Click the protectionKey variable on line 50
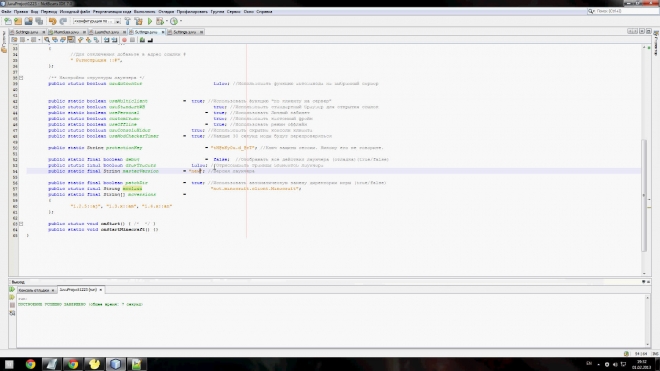The width and height of the screenshot is (660, 371). 124,148
